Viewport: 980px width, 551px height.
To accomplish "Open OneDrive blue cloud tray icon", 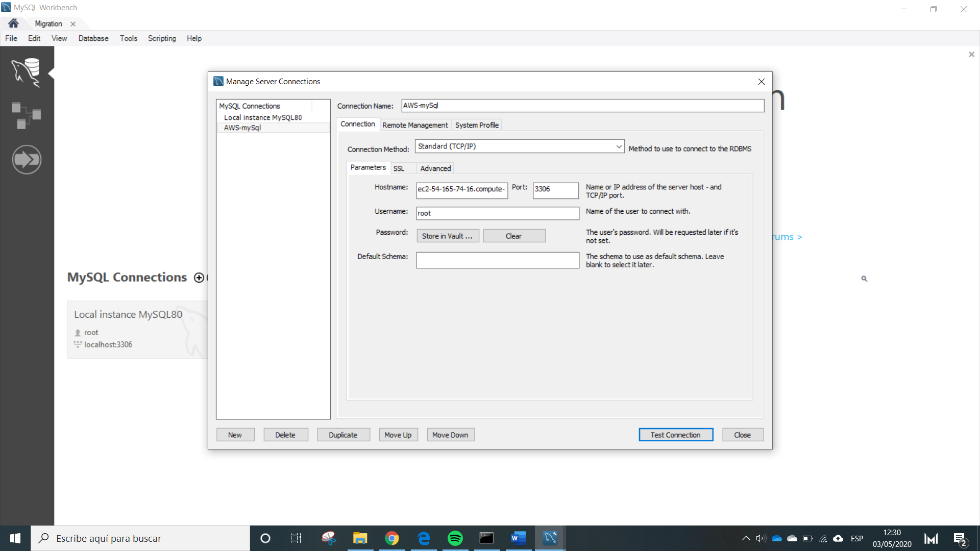I will [777, 538].
